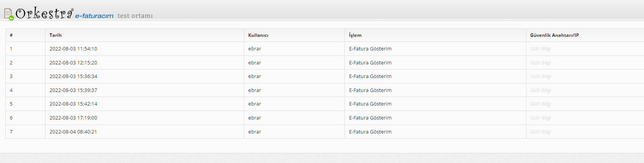The height and width of the screenshot is (163, 644).
Task: Click the Orkestra invoice document icon
Action: tap(9, 14)
